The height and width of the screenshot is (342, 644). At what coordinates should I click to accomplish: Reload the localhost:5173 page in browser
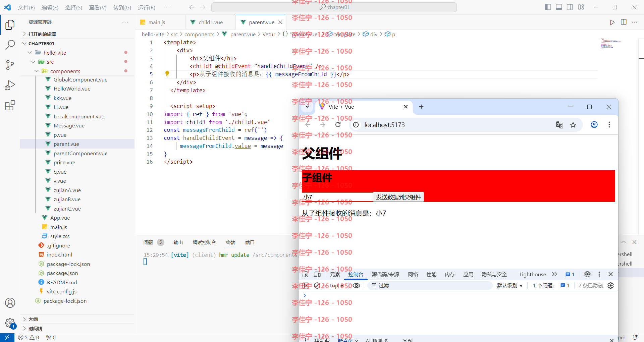click(x=338, y=125)
